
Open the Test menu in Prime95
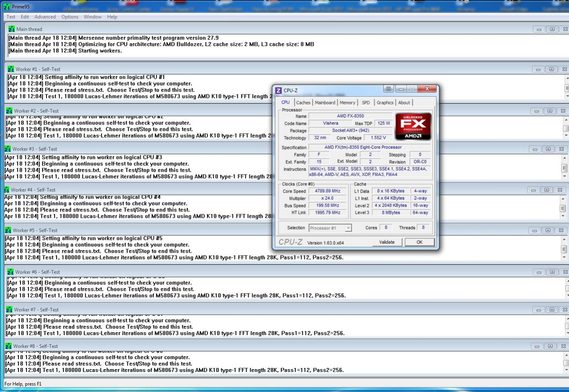click(x=11, y=17)
